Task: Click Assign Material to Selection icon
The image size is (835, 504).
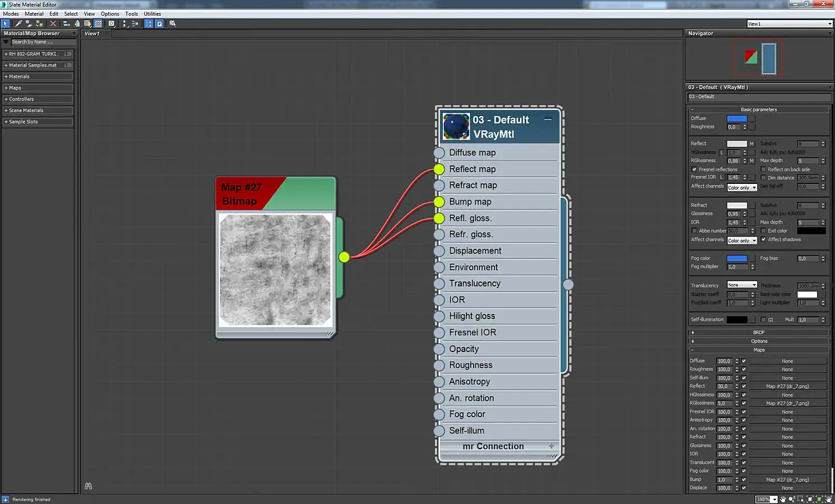Action: pyautogui.click(x=39, y=24)
